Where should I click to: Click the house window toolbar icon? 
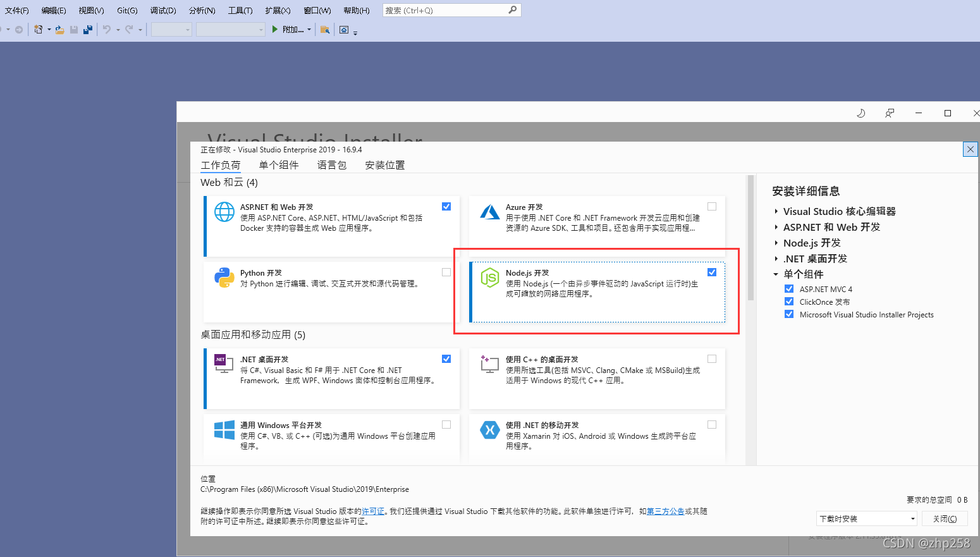pyautogui.click(x=344, y=30)
